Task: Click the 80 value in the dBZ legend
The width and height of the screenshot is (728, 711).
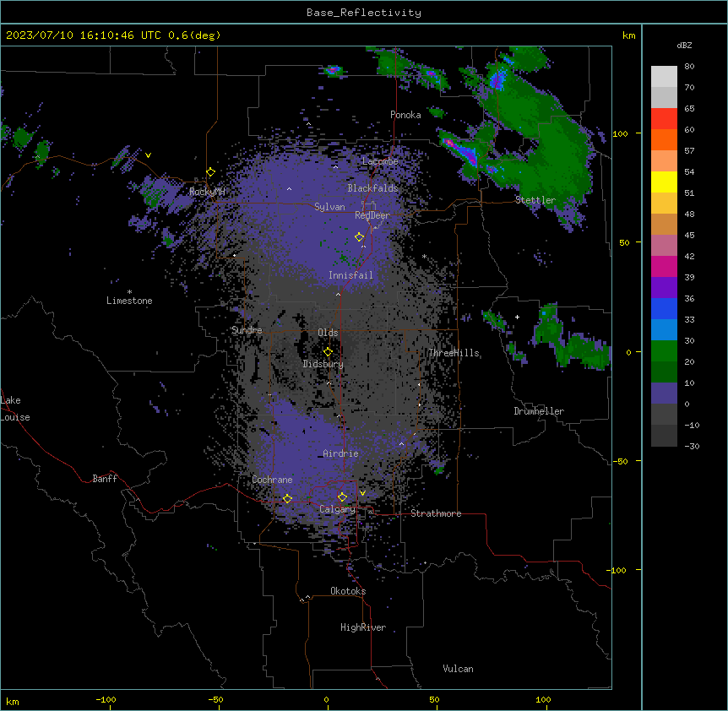Action: pos(689,67)
